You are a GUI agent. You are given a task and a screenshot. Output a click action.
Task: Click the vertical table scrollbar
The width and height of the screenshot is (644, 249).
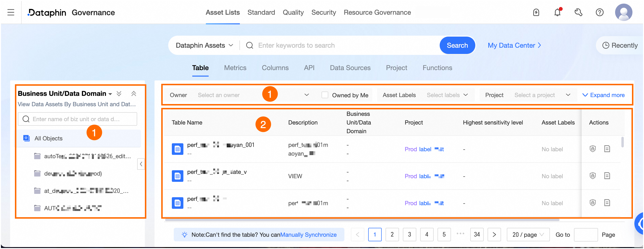click(x=622, y=142)
